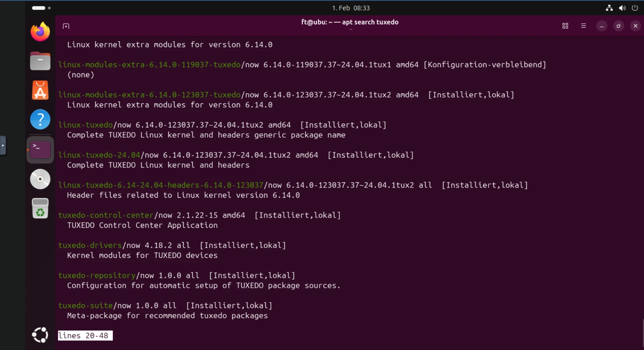This screenshot has height=350, width=644.
Task: Click the '(none)' description line
Action: (81, 75)
